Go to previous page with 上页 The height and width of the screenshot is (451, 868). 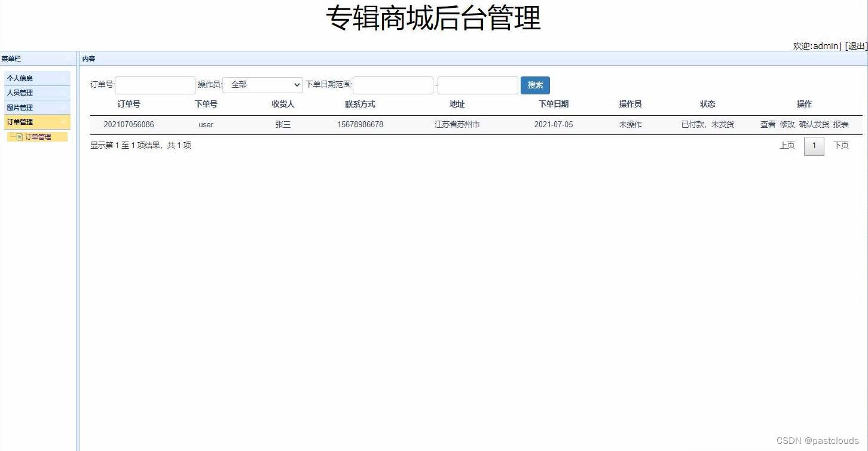(x=787, y=146)
